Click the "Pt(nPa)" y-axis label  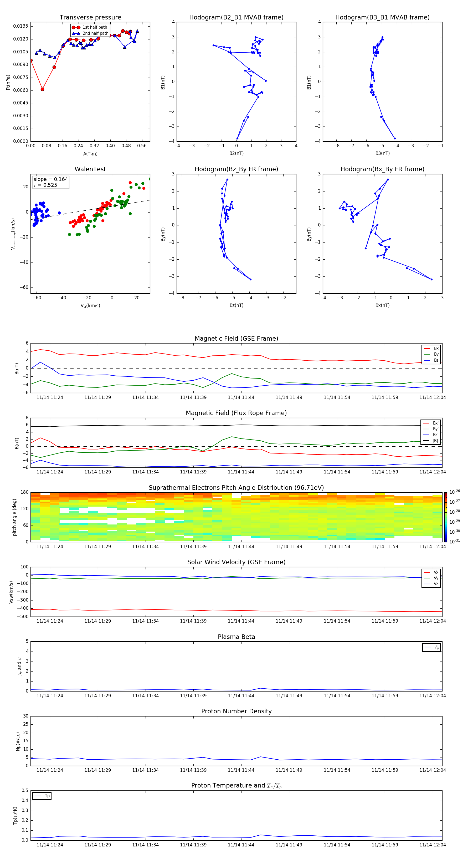[x=8, y=82]
